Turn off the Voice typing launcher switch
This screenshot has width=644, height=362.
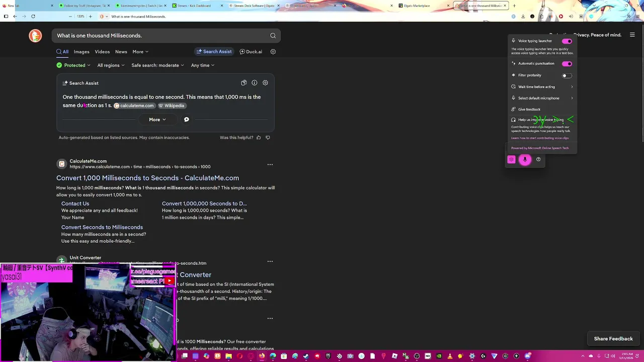[x=567, y=41]
